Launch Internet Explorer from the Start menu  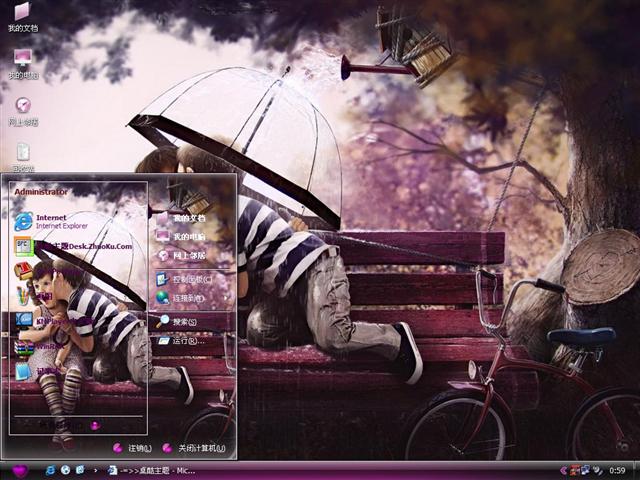click(51, 222)
